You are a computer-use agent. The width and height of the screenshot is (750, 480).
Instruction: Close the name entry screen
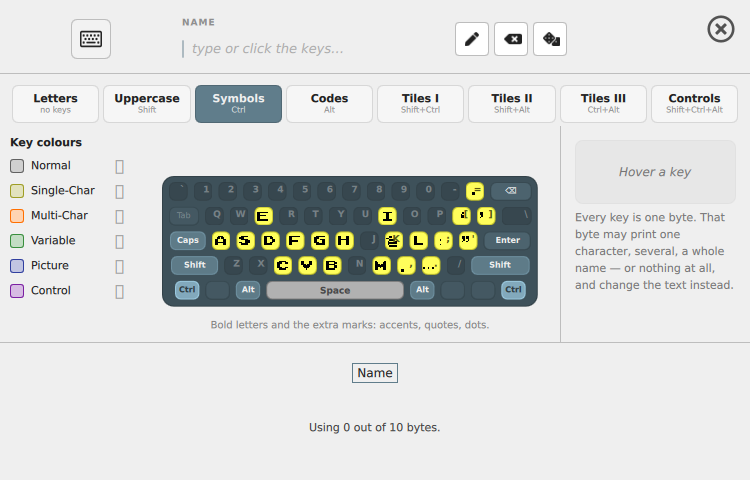click(720, 29)
